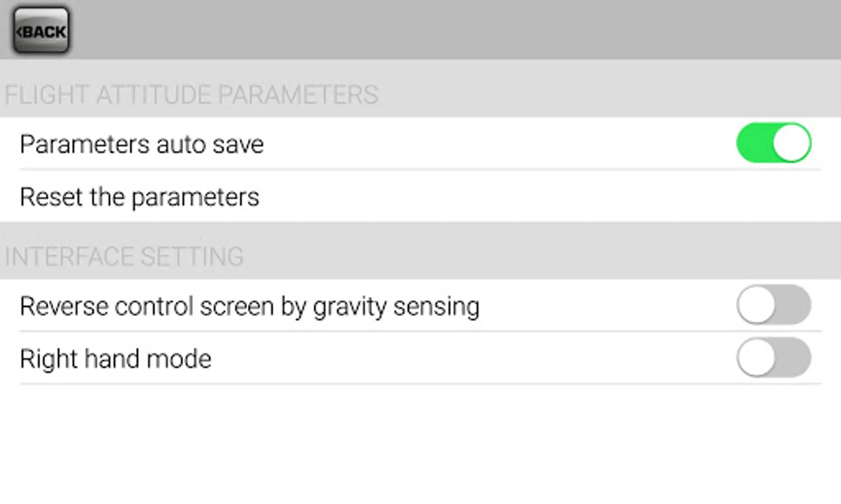
Task: Click the arrow chevron on the BACK button
Action: pyautogui.click(x=19, y=32)
